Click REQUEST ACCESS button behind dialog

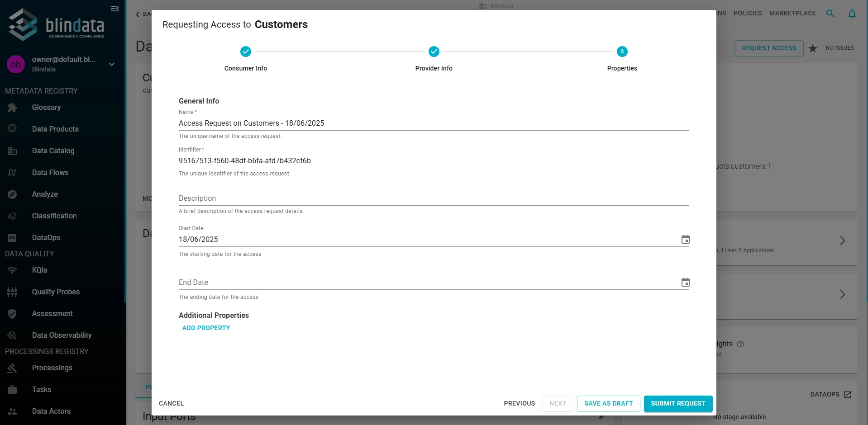769,48
